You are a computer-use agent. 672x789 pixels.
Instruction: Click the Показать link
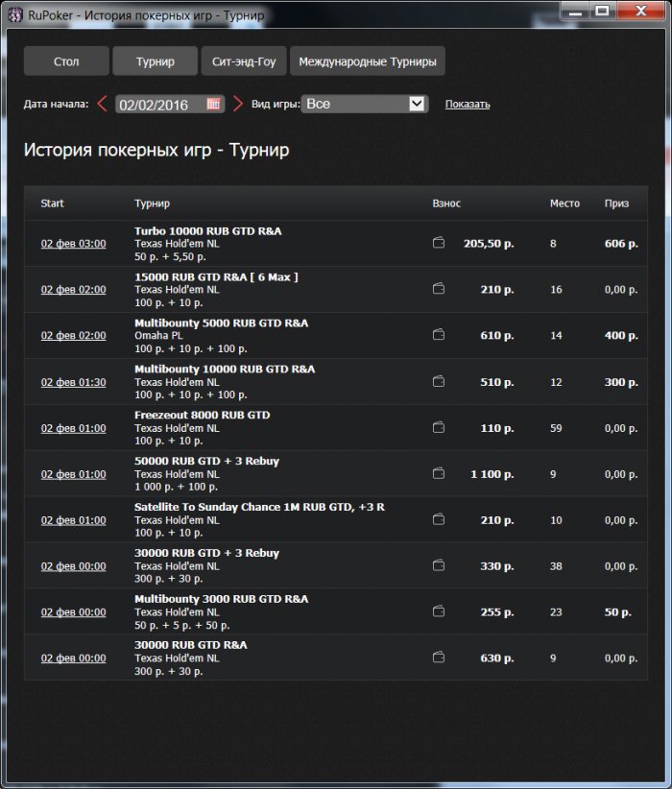[x=468, y=105]
